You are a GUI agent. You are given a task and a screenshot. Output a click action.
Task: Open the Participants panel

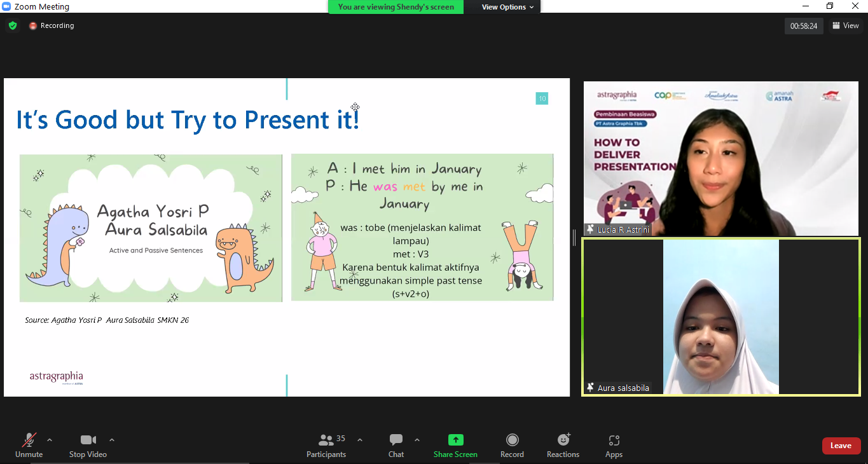(x=326, y=445)
